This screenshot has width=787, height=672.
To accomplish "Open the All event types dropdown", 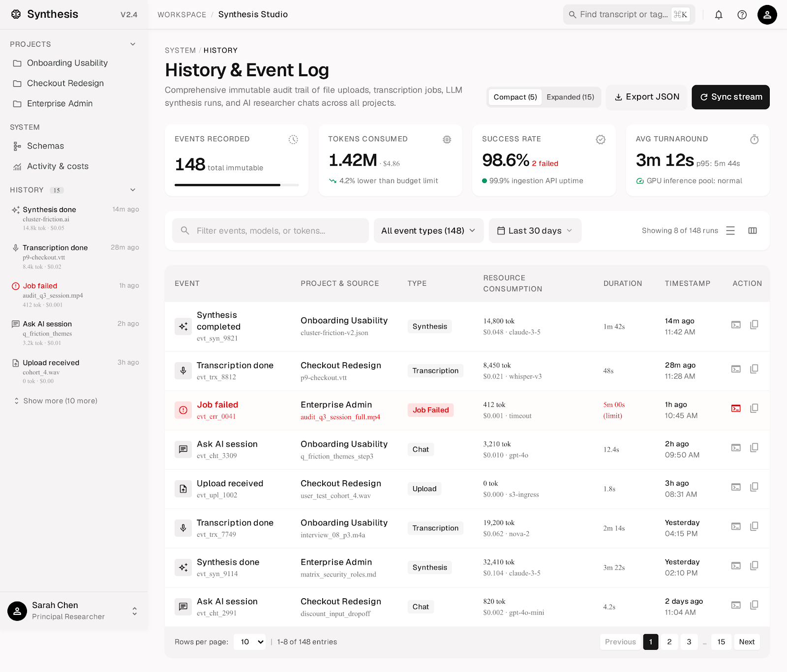I will click(x=428, y=231).
